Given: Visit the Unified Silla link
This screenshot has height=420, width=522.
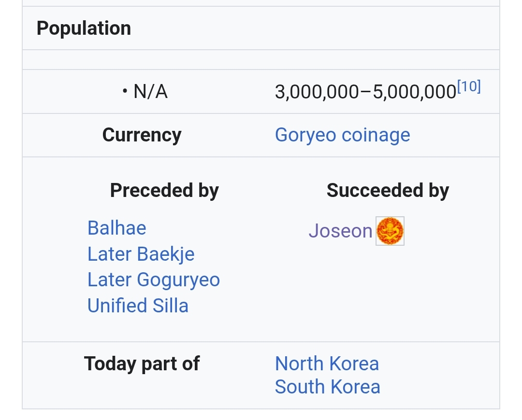Looking at the screenshot, I should [138, 306].
